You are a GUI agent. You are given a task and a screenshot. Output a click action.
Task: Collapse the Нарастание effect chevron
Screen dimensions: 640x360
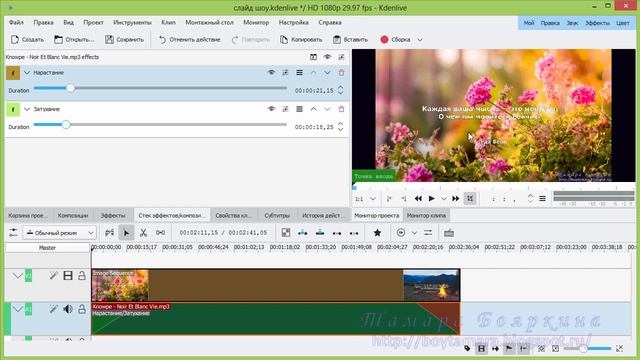27,73
